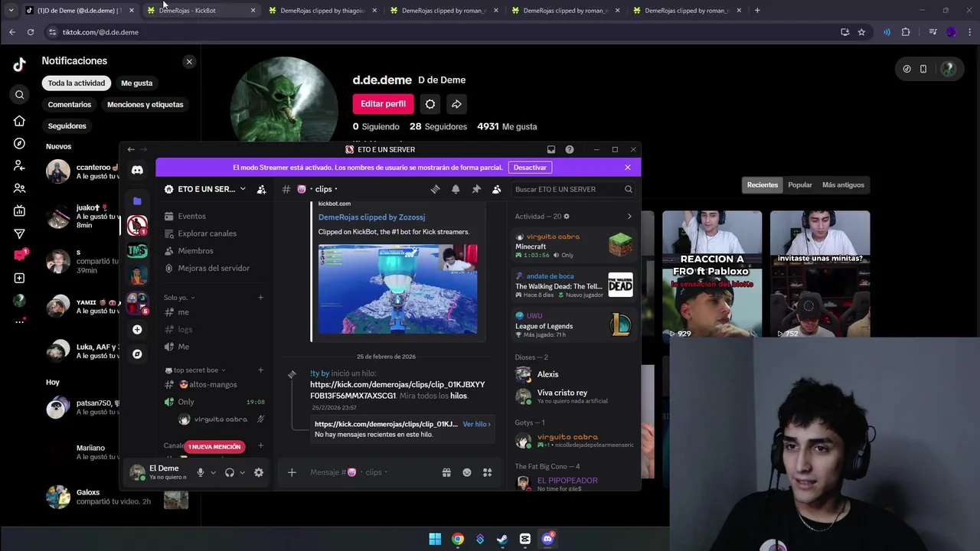Go to TikTok home feed icon
The image size is (980, 551).
(x=19, y=121)
